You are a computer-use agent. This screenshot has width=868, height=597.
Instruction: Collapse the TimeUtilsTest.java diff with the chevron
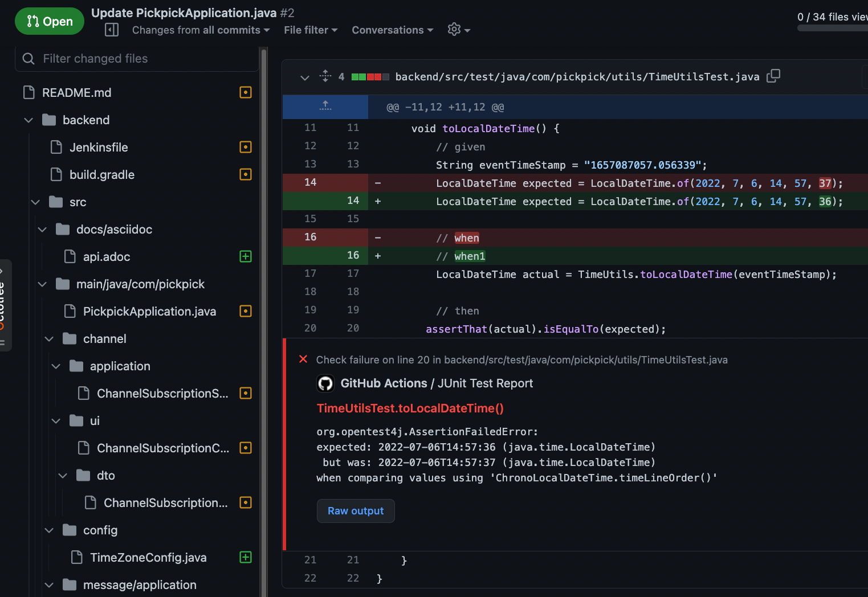[305, 77]
